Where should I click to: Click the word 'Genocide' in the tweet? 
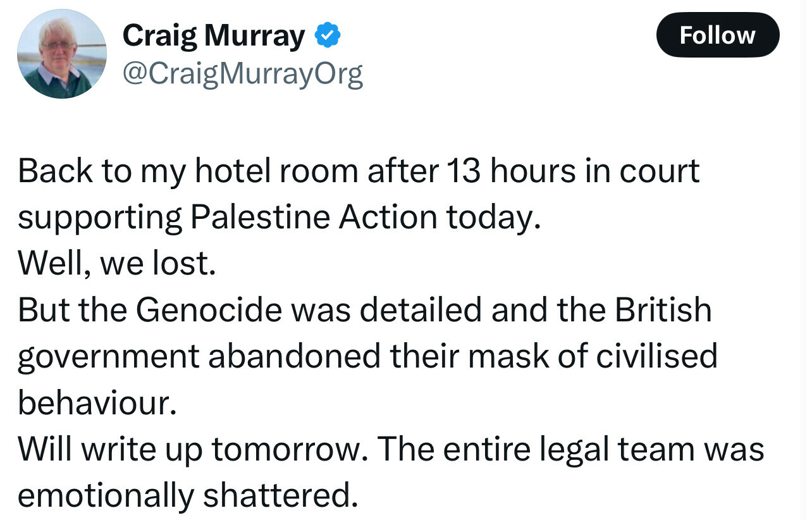pos(218,310)
